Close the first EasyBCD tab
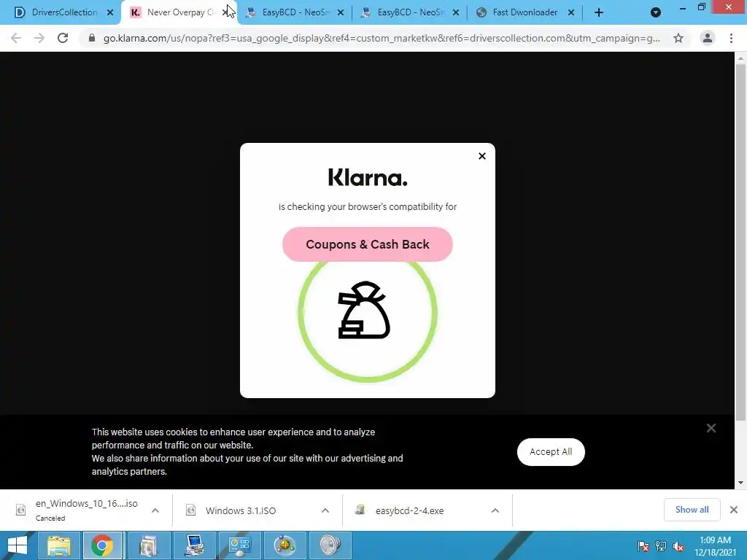The width and height of the screenshot is (747, 560). point(341,13)
